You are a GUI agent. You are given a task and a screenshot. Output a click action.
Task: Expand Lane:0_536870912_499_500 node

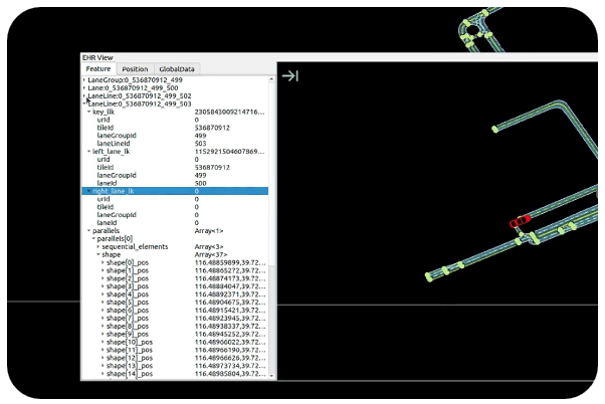(84, 87)
